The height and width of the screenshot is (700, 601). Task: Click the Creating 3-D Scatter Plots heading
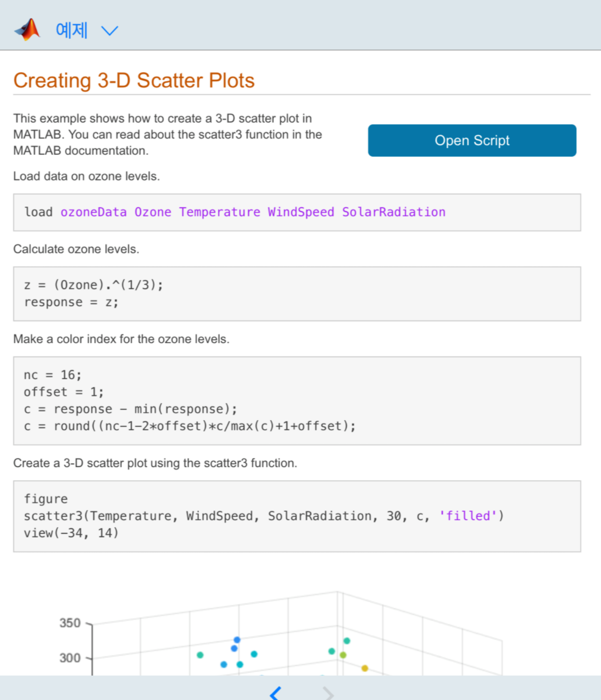[x=134, y=81]
